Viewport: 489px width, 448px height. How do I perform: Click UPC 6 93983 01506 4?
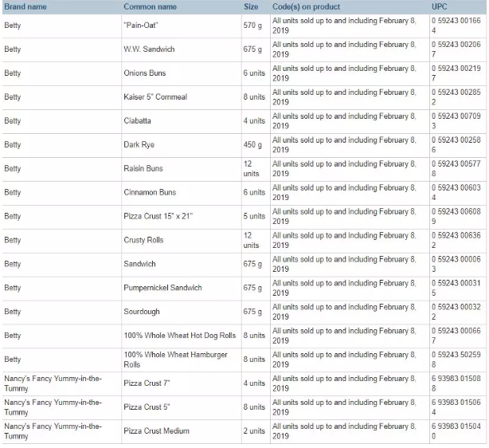point(456,407)
